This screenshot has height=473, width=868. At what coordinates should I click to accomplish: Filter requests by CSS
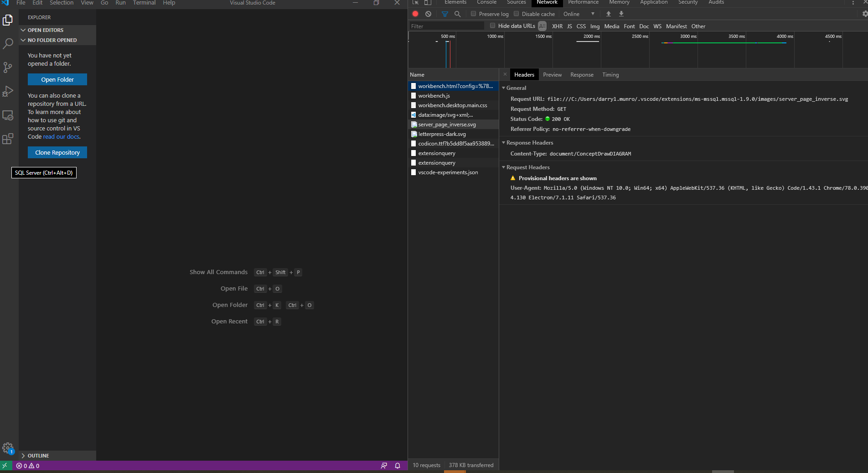pos(581,26)
